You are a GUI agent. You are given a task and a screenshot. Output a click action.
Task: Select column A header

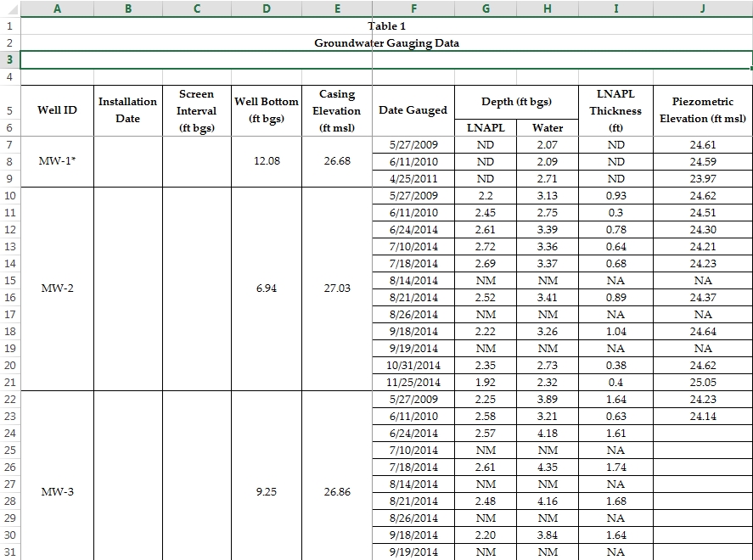coord(57,8)
